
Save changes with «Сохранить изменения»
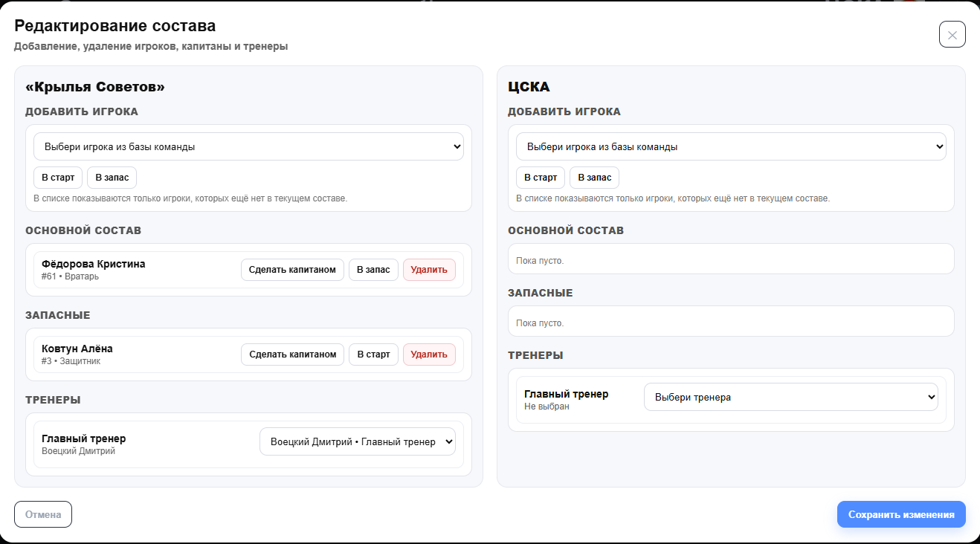click(901, 514)
